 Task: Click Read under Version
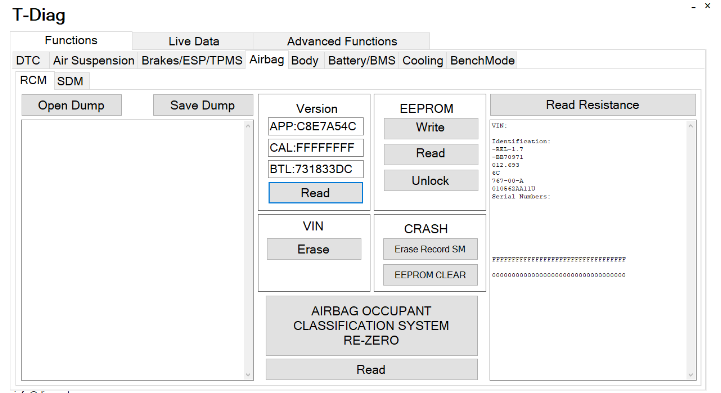(315, 193)
